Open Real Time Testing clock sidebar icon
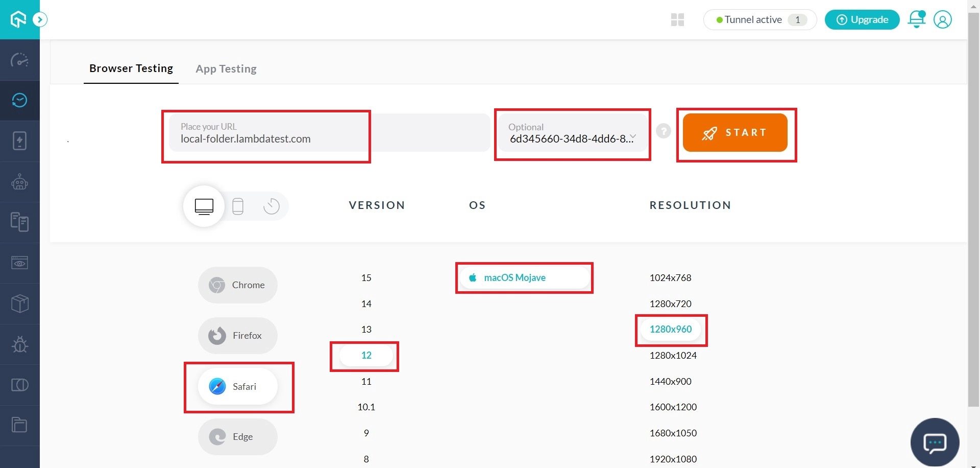Image resolution: width=980 pixels, height=468 pixels. (19, 101)
